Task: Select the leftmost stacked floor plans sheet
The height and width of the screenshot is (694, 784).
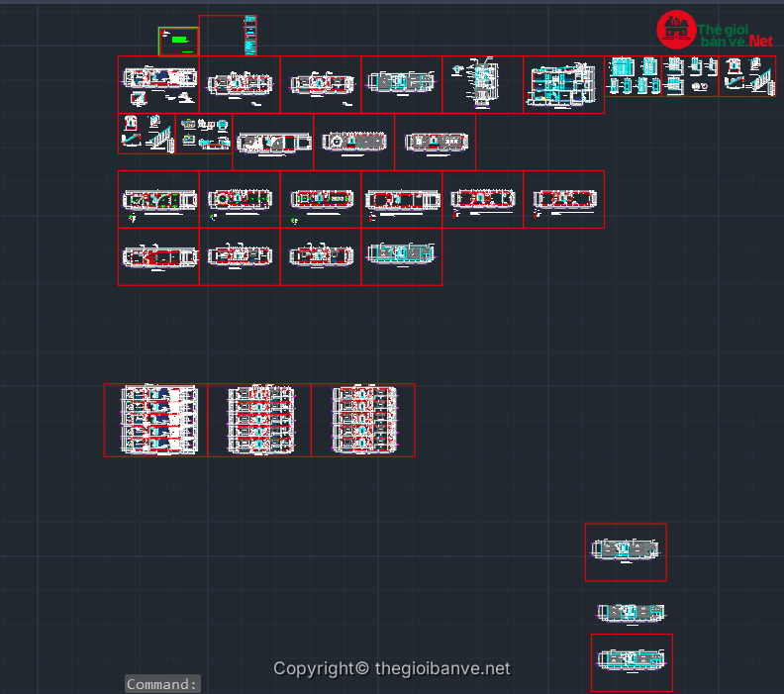Action: tap(156, 420)
